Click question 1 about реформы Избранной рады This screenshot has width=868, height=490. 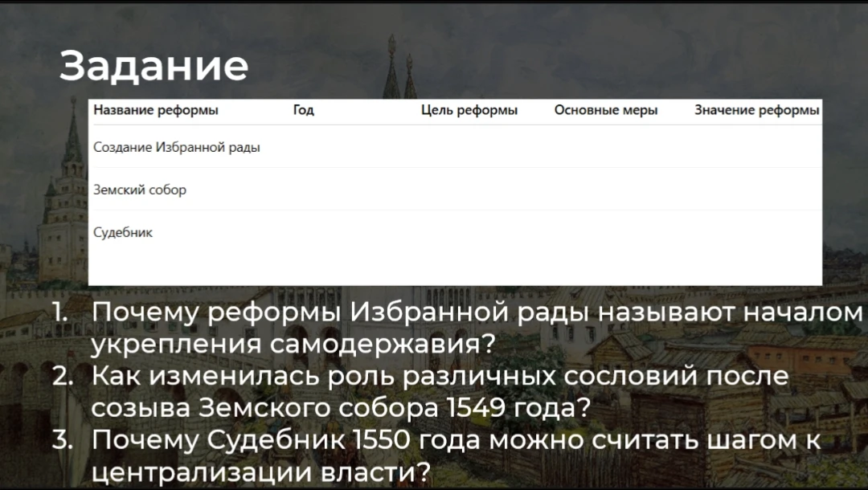[457, 328]
